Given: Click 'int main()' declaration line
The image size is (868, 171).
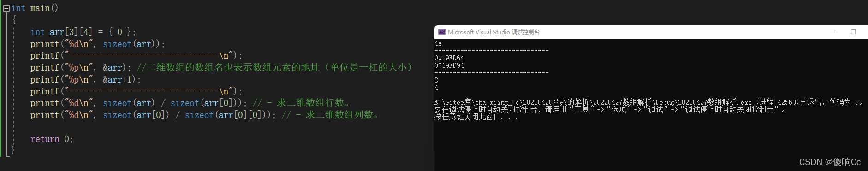Looking at the screenshot, I should (35, 8).
